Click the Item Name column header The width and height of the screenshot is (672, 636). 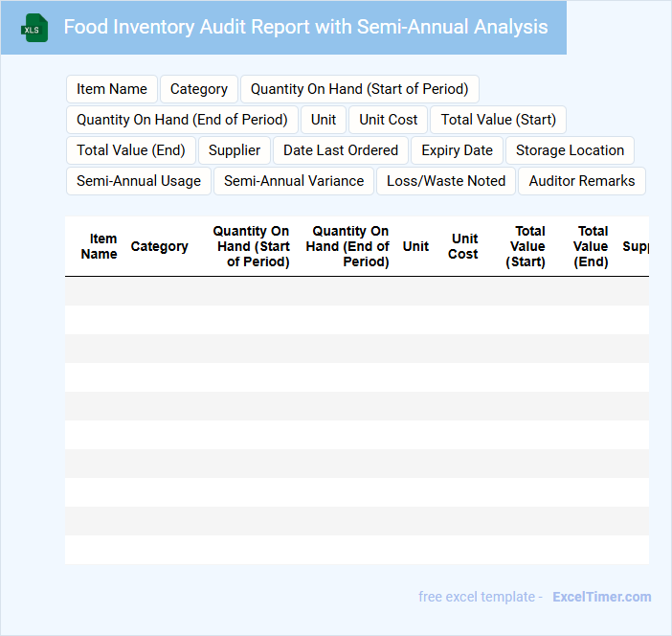click(100, 246)
